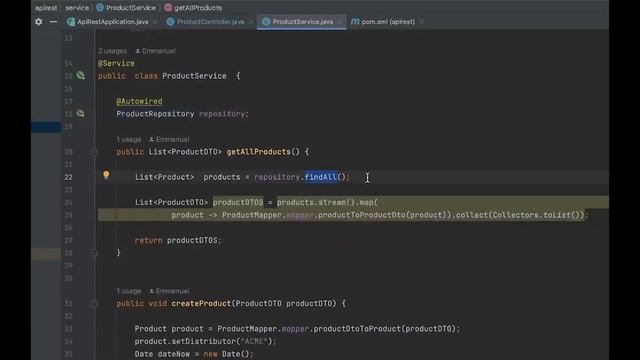Collapse getAllProducts method fold at line 20
The width and height of the screenshot is (640, 360).
(94, 152)
